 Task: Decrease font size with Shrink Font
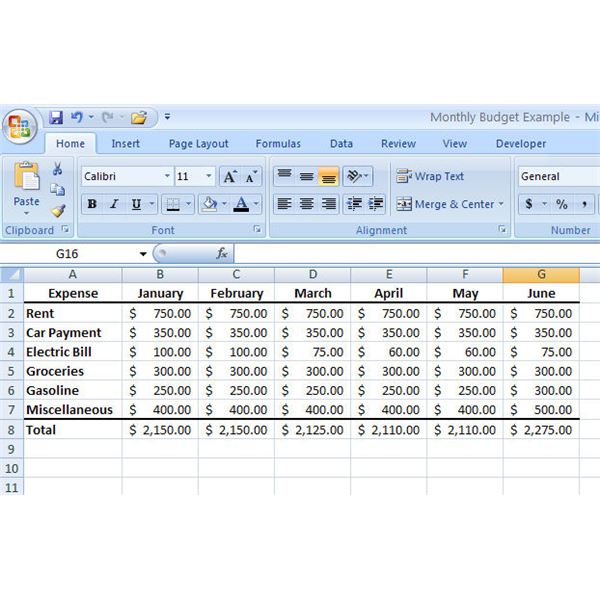(251, 177)
